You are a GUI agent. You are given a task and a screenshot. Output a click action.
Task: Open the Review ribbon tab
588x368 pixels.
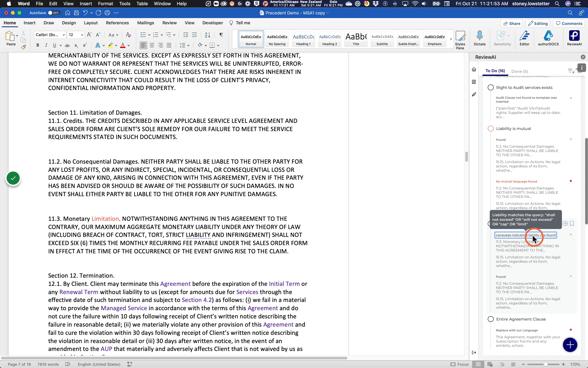pyautogui.click(x=169, y=23)
